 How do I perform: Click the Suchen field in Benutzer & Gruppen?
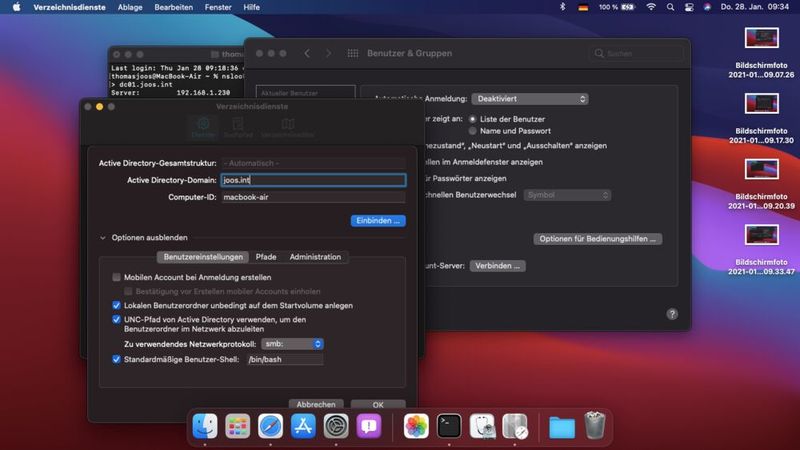tap(637, 53)
